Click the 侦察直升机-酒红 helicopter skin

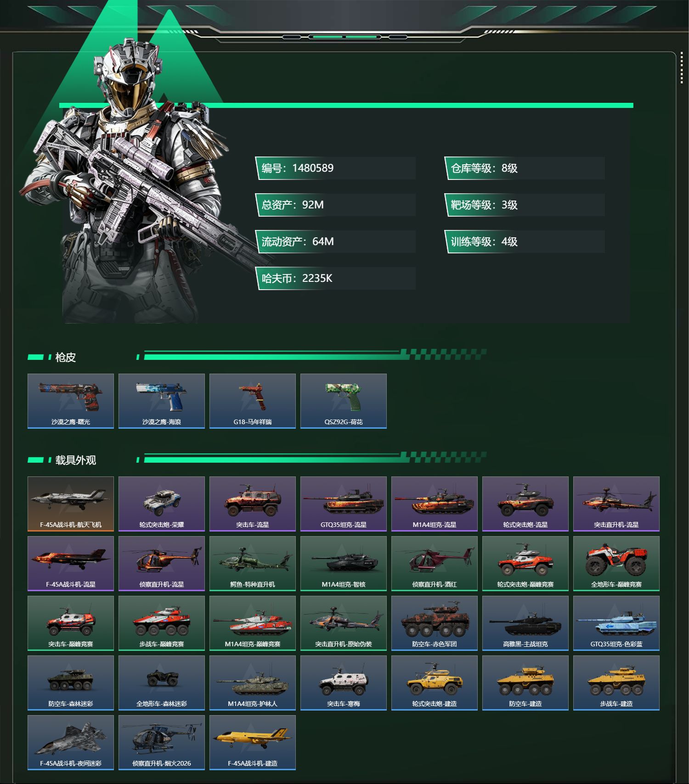click(435, 564)
